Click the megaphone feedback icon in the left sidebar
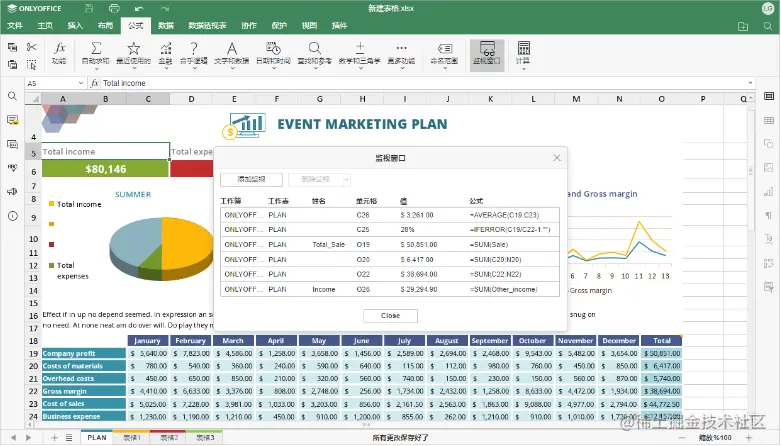The width and height of the screenshot is (781, 446). point(12,191)
